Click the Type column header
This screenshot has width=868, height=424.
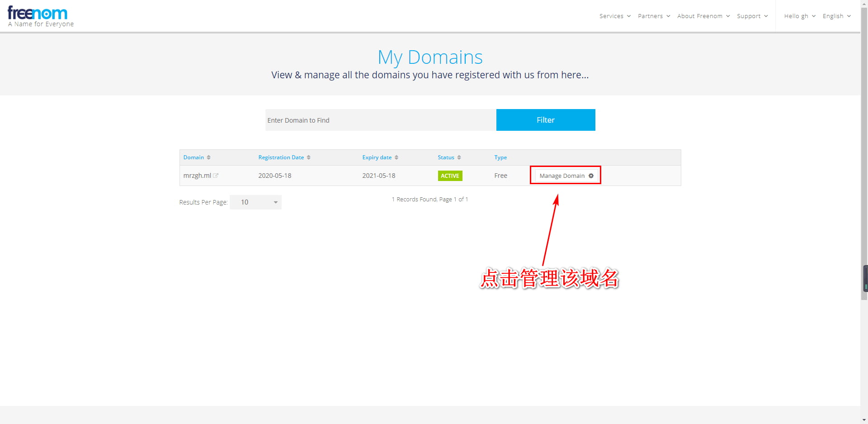click(500, 157)
